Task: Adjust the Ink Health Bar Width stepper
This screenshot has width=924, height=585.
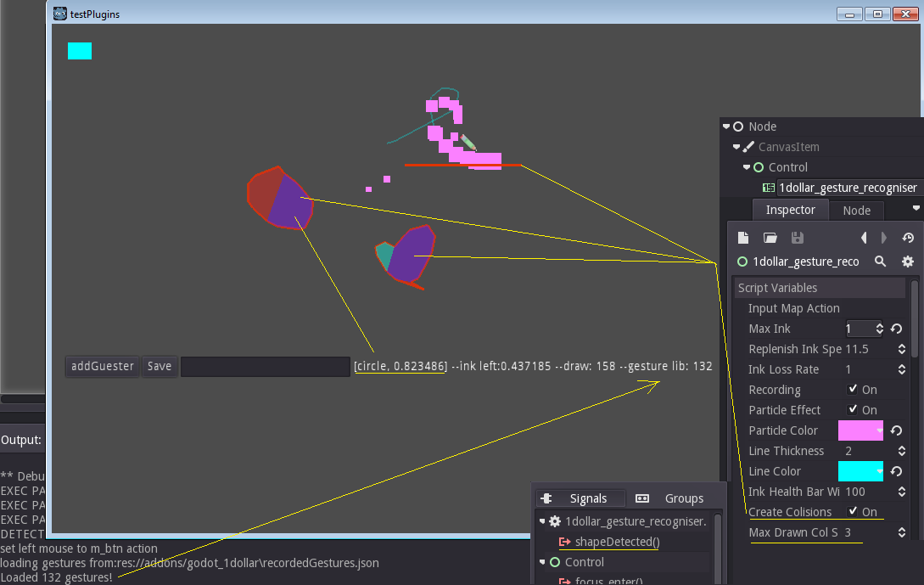Action: pos(902,492)
